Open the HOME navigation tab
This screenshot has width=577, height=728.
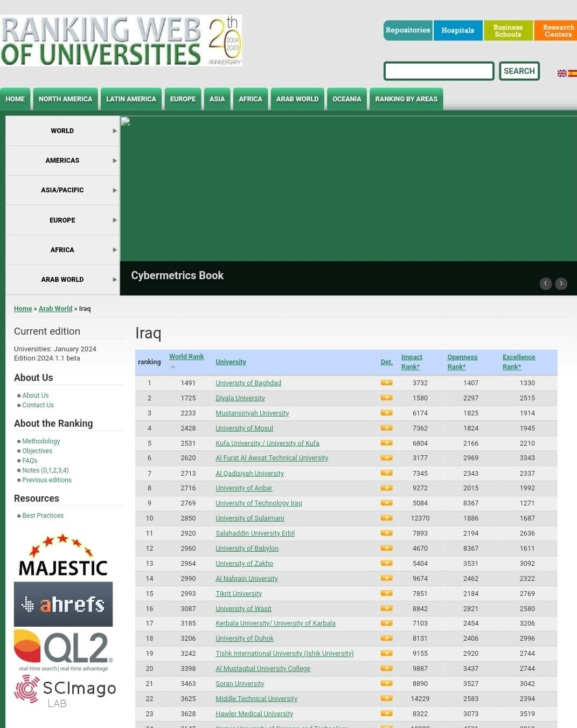15,99
